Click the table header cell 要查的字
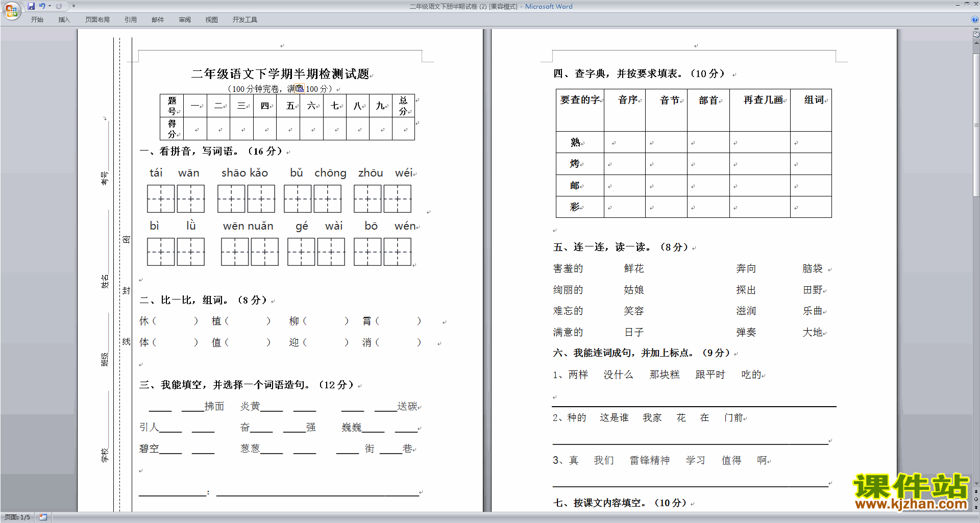The image size is (980, 523). click(x=580, y=110)
